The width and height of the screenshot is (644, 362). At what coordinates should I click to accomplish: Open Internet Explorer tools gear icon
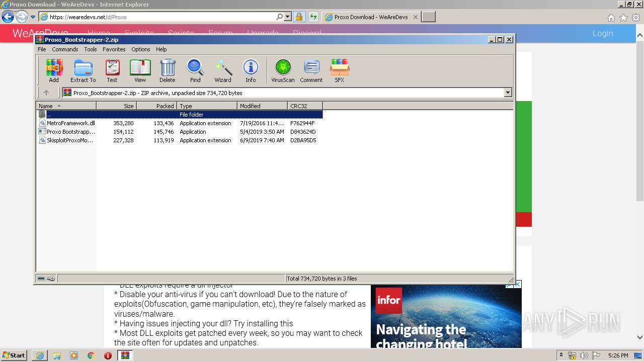point(636,18)
